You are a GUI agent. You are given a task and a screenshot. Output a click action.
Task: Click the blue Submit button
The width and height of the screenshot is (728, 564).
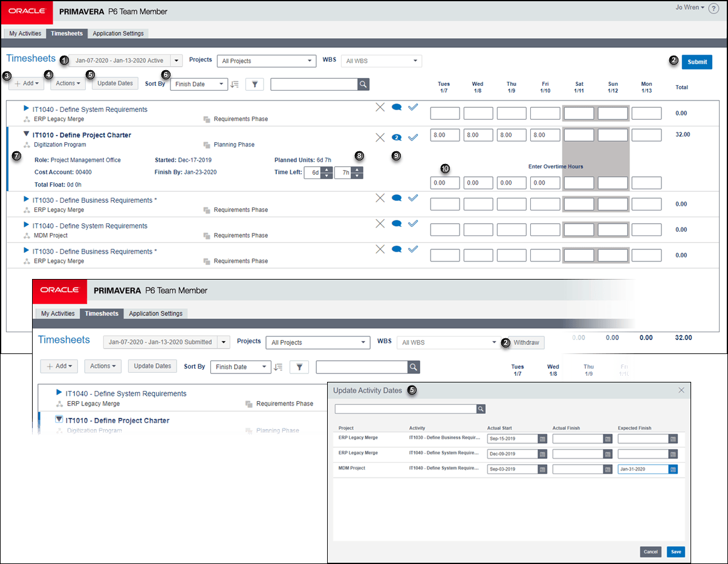[697, 62]
